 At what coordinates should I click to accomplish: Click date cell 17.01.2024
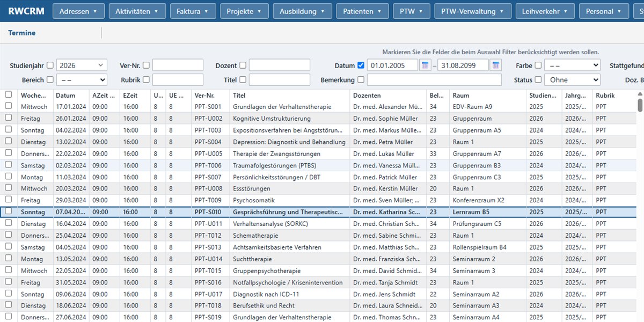tap(71, 106)
